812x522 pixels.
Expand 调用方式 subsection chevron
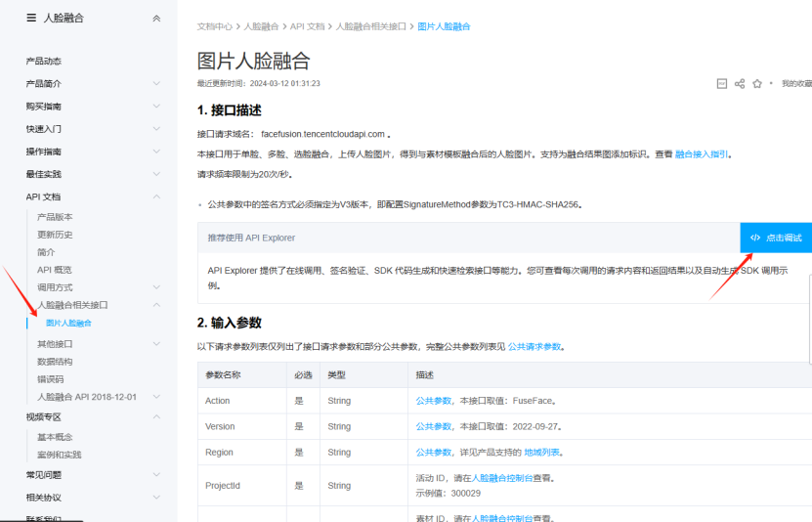pyautogui.click(x=156, y=287)
